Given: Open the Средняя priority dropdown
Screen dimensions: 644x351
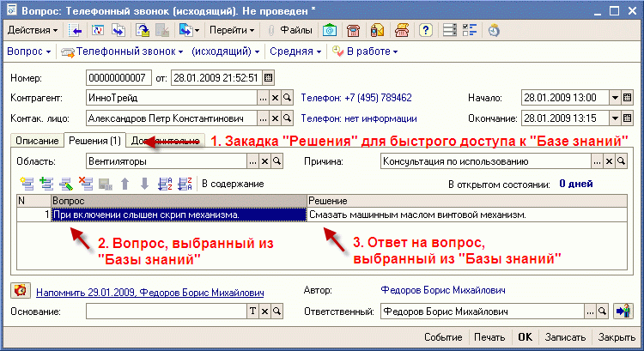Looking at the screenshot, I should pyautogui.click(x=295, y=51).
